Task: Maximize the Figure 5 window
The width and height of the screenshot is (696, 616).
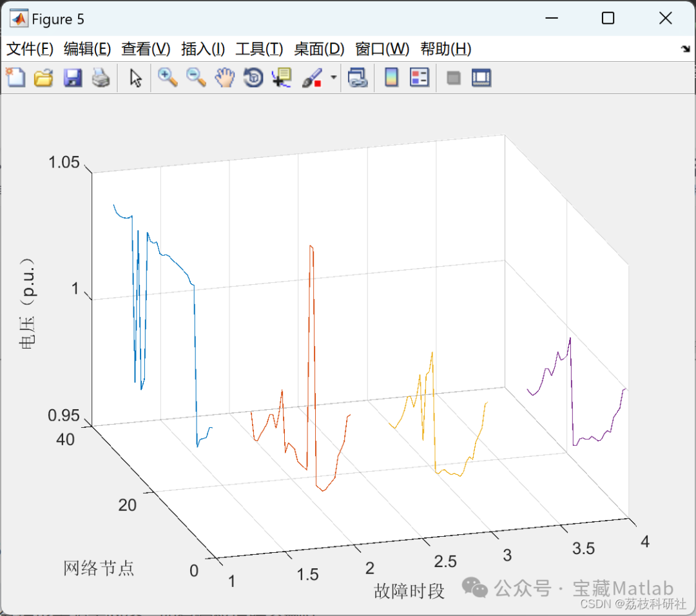Action: [x=608, y=18]
